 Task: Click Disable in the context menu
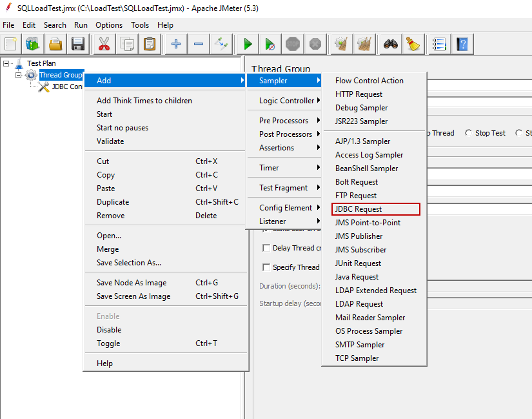click(x=166, y=330)
